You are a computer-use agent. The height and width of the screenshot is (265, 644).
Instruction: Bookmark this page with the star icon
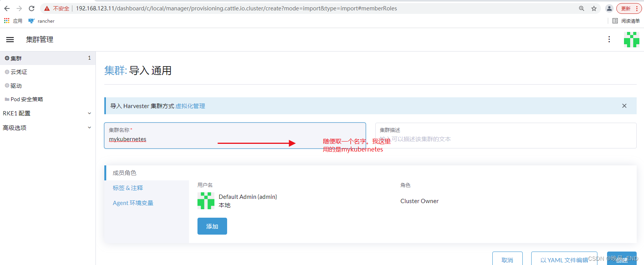click(x=594, y=8)
